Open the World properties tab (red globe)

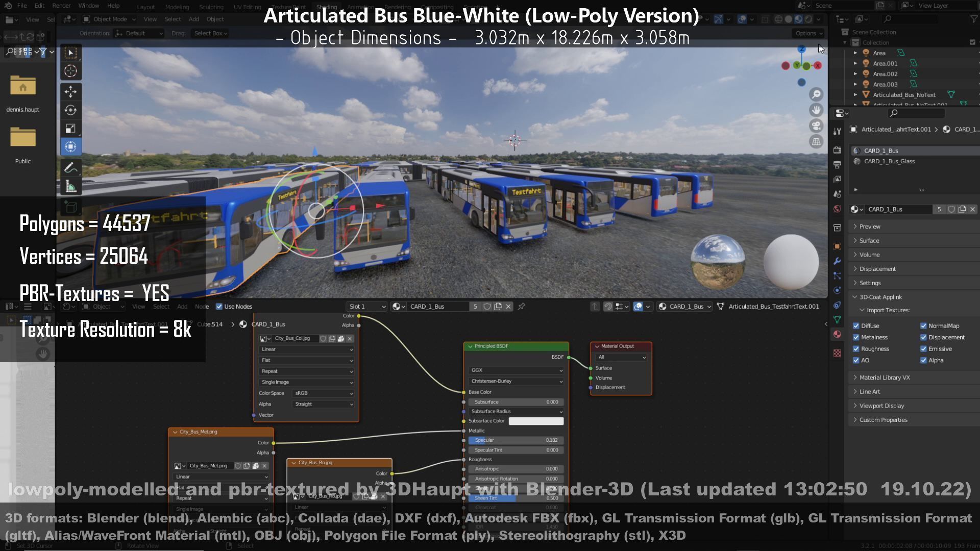[837, 209]
